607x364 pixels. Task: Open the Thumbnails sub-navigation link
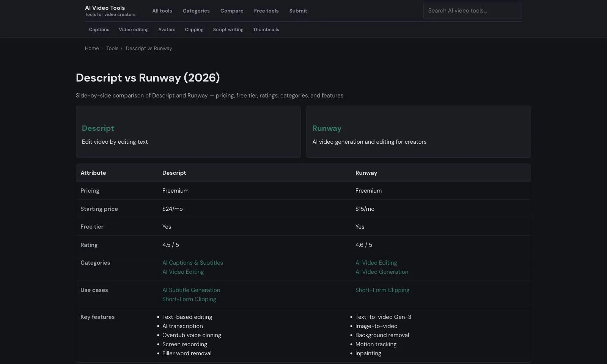click(x=266, y=30)
